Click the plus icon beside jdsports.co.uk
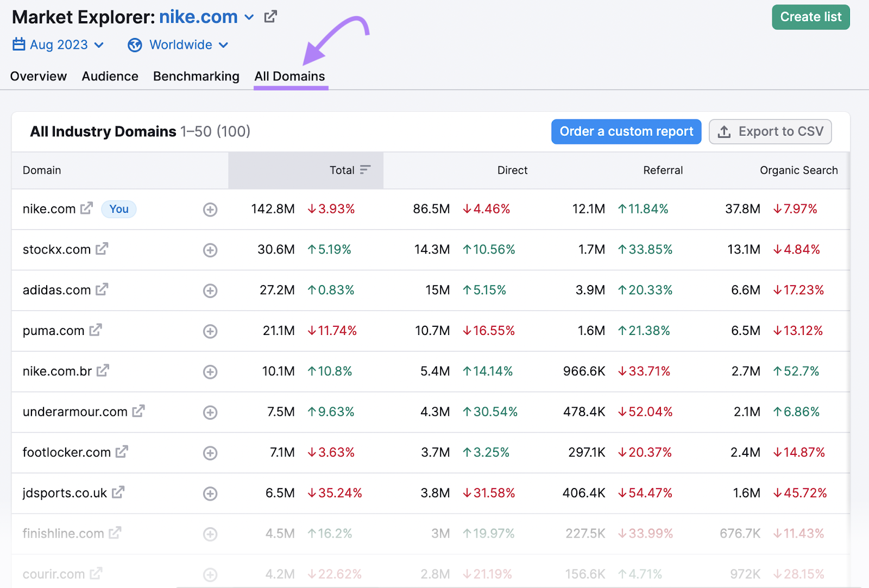The width and height of the screenshot is (869, 588). (x=210, y=494)
